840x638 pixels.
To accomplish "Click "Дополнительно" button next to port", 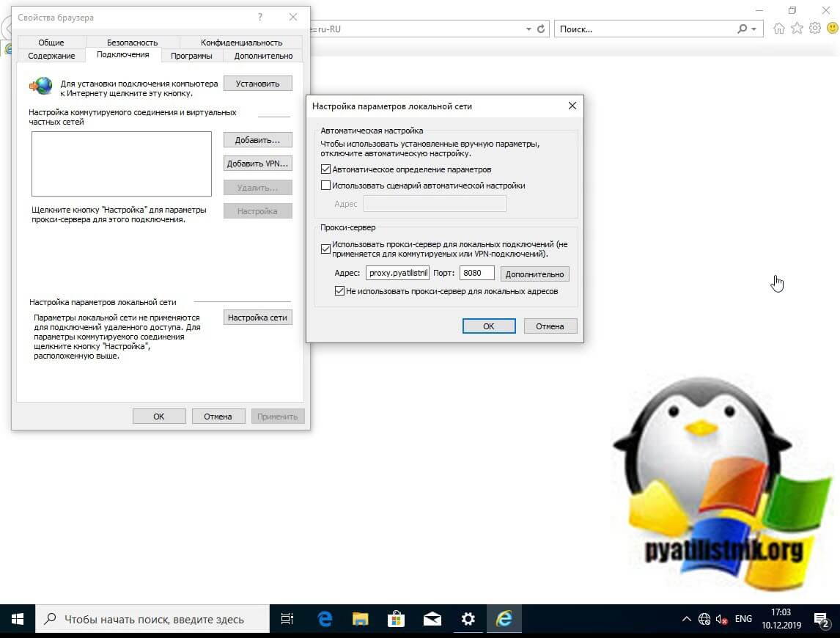I will 535,274.
